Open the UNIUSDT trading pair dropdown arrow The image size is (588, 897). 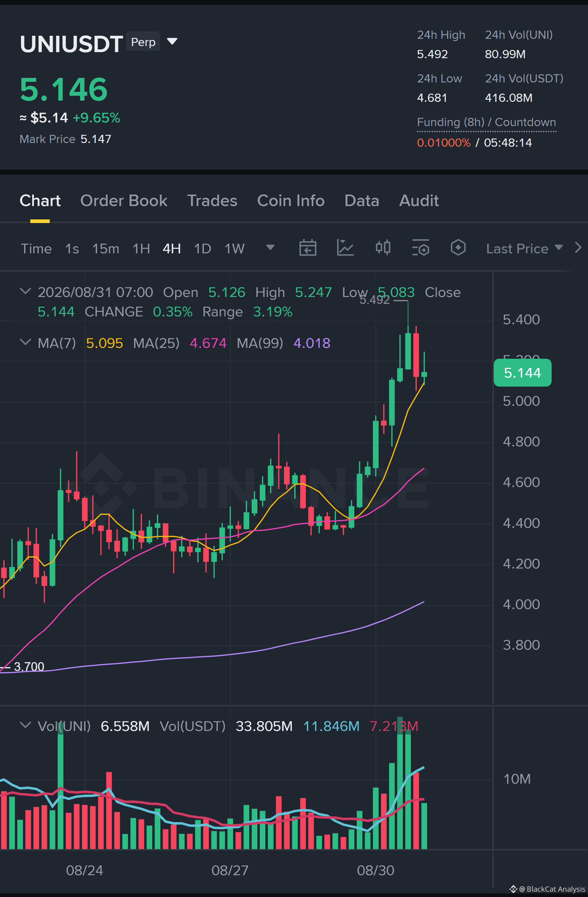point(172,41)
